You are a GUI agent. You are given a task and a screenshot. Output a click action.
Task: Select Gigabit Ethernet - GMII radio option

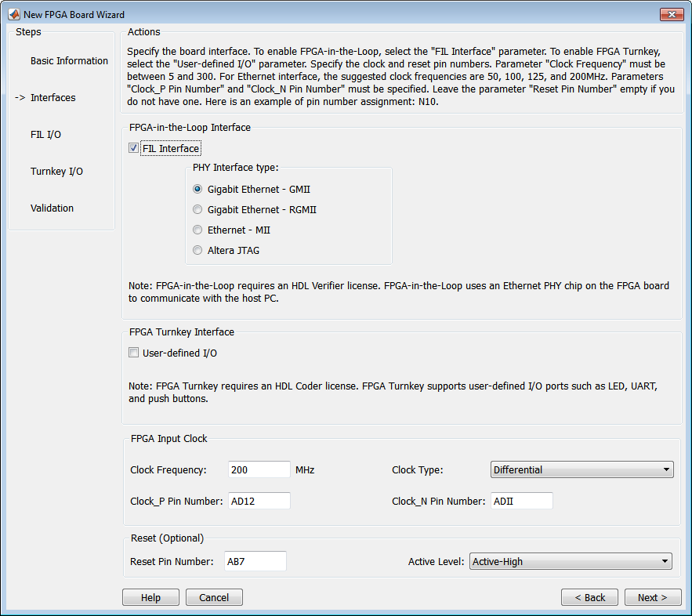199,189
